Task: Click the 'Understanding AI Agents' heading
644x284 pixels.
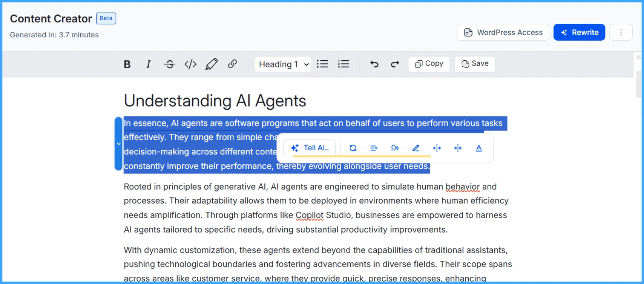Action: coord(215,100)
